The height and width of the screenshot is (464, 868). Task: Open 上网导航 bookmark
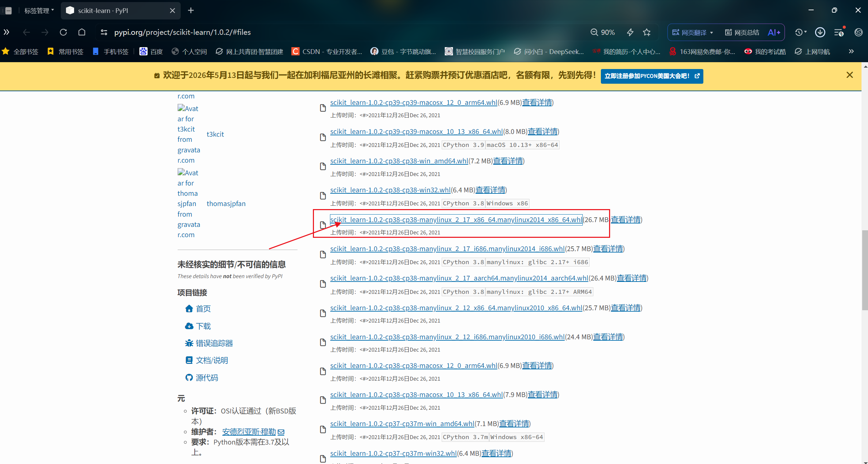point(812,52)
